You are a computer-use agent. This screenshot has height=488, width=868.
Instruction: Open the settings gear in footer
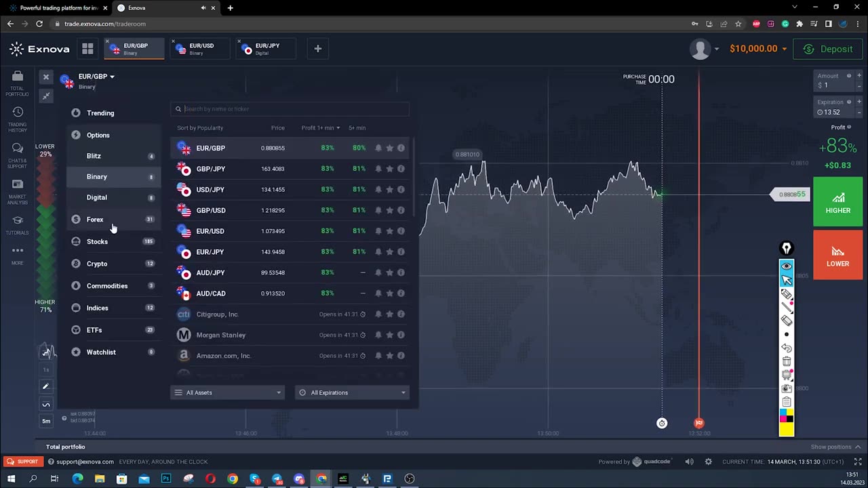pyautogui.click(x=709, y=462)
